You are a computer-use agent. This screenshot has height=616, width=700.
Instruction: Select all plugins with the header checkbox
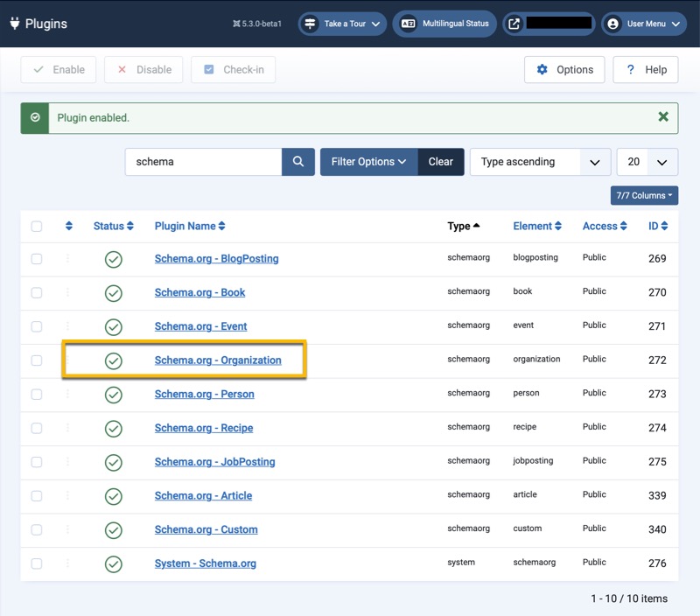37,226
